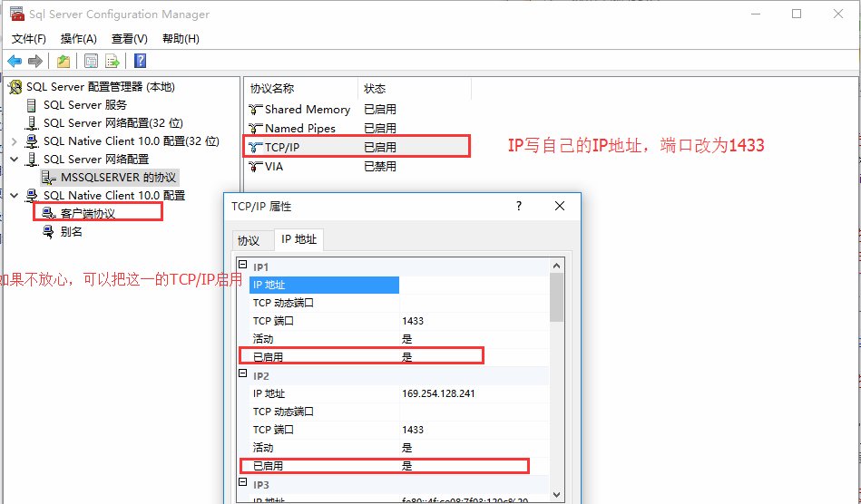The width and height of the screenshot is (861, 504).
Task: Select IP1 已启用 value 是
Action: point(406,357)
